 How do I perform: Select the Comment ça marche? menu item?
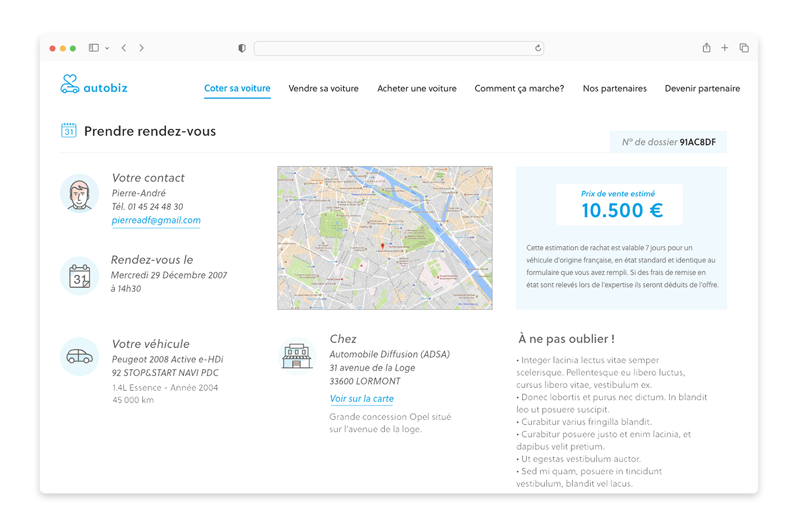[519, 89]
